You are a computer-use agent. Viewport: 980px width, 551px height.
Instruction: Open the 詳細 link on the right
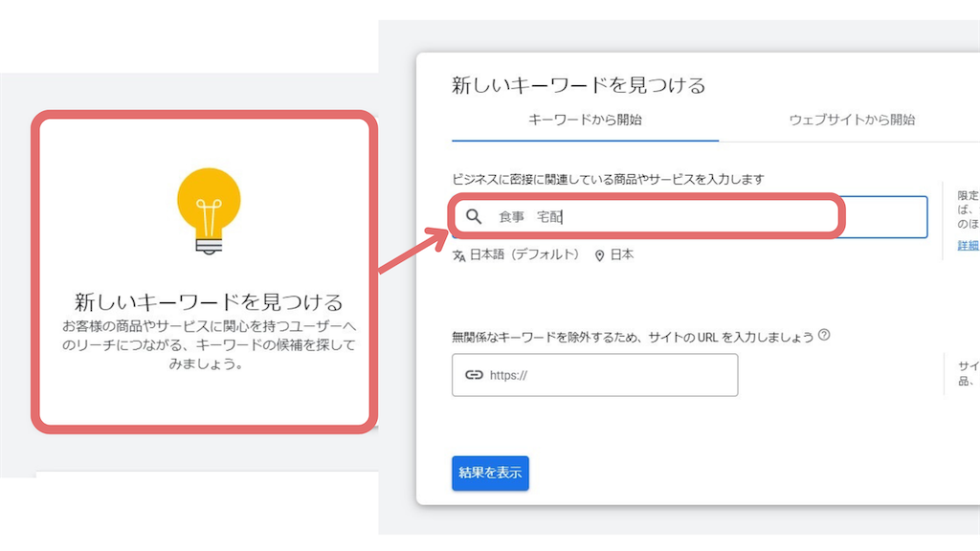pyautogui.click(x=969, y=246)
